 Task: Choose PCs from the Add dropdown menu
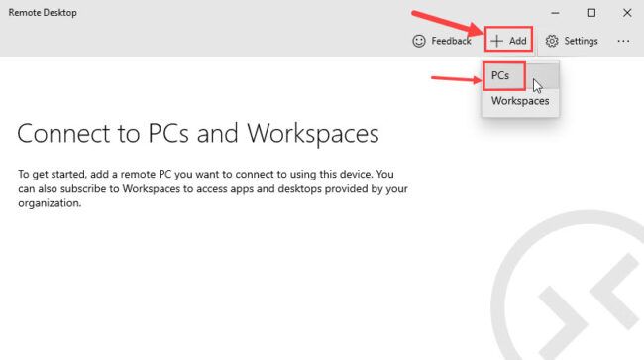point(499,75)
